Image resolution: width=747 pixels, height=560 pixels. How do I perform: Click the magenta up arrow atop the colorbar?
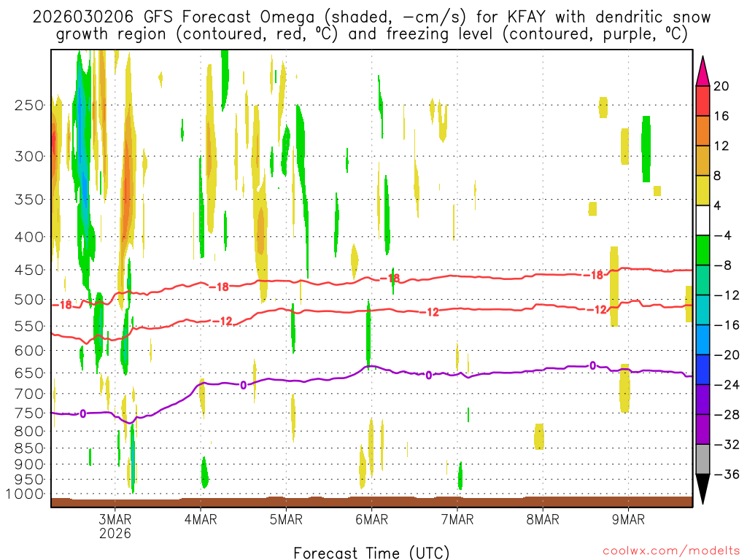[703, 71]
